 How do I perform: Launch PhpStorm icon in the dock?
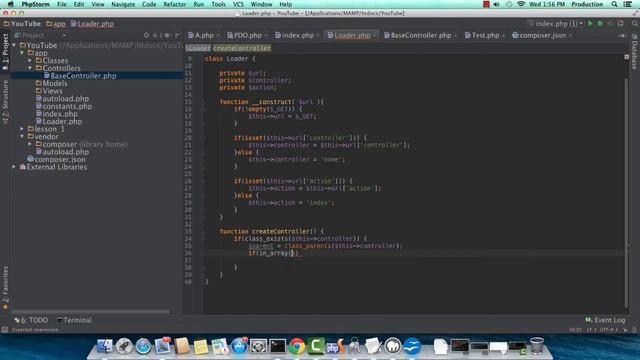[x=335, y=346]
